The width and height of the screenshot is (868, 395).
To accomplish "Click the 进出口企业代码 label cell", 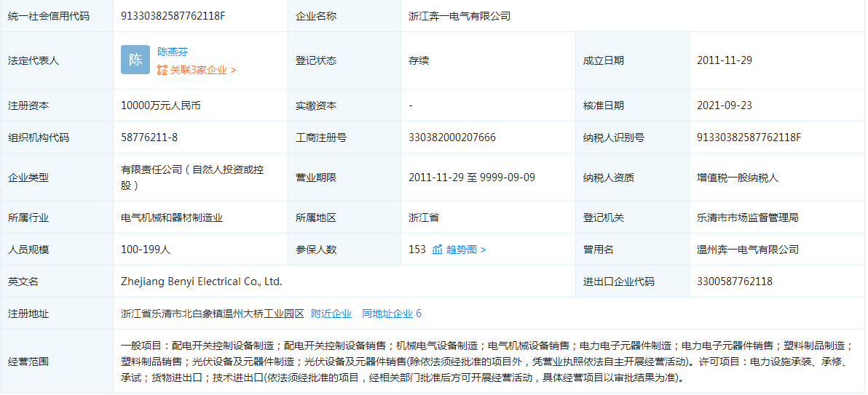I will point(632,282).
